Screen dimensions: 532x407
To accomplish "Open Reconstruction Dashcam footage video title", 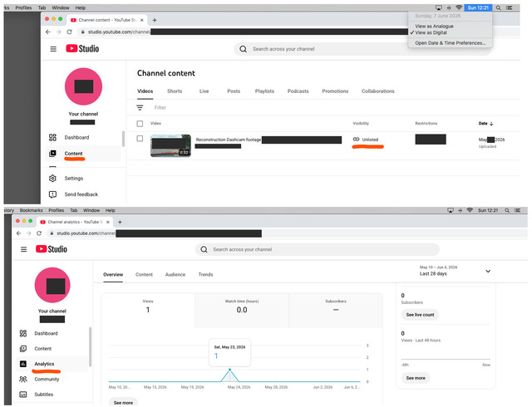I will (x=229, y=140).
